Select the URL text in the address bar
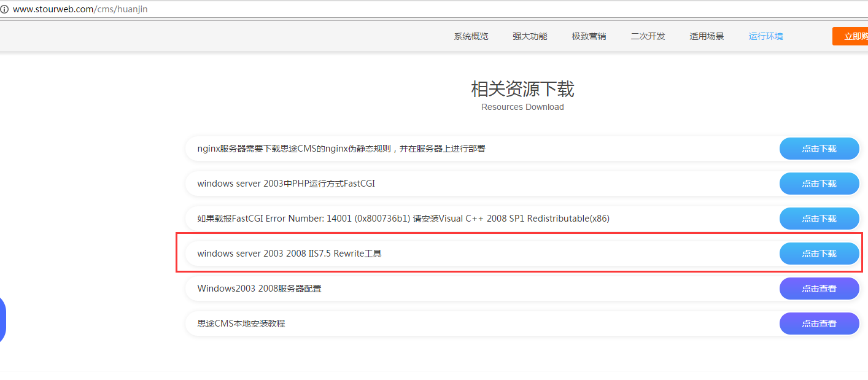The height and width of the screenshot is (380, 868). 80,9
